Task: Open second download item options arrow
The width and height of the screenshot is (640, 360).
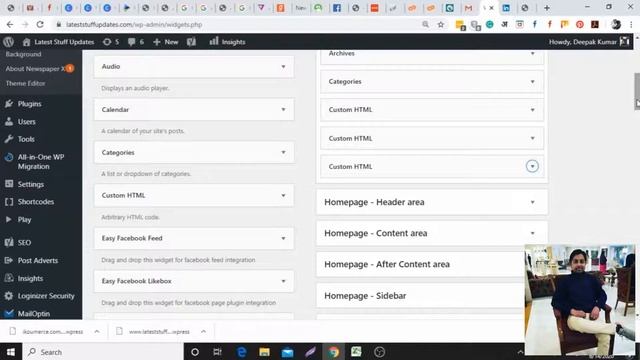Action: [203, 331]
